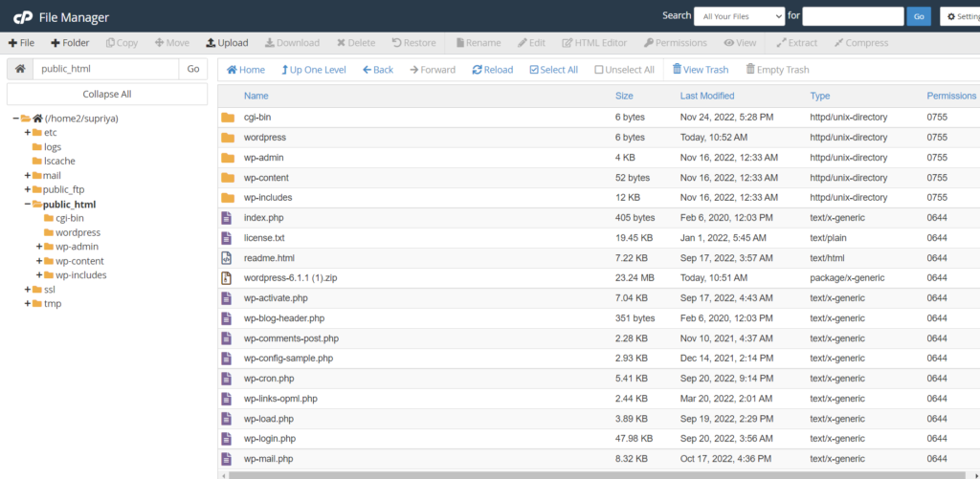Click the wp-activate.php file icon
This screenshot has height=479, width=980.
click(226, 298)
